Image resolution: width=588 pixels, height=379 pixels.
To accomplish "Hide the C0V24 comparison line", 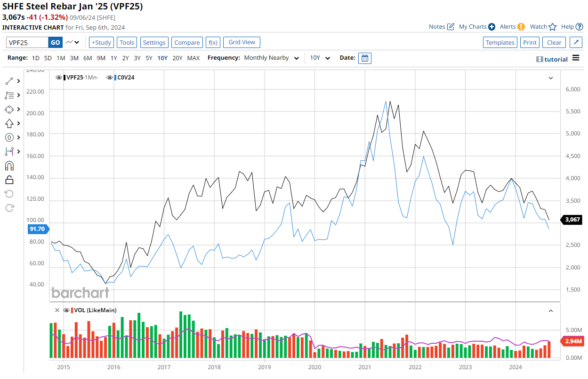I will [x=109, y=78].
